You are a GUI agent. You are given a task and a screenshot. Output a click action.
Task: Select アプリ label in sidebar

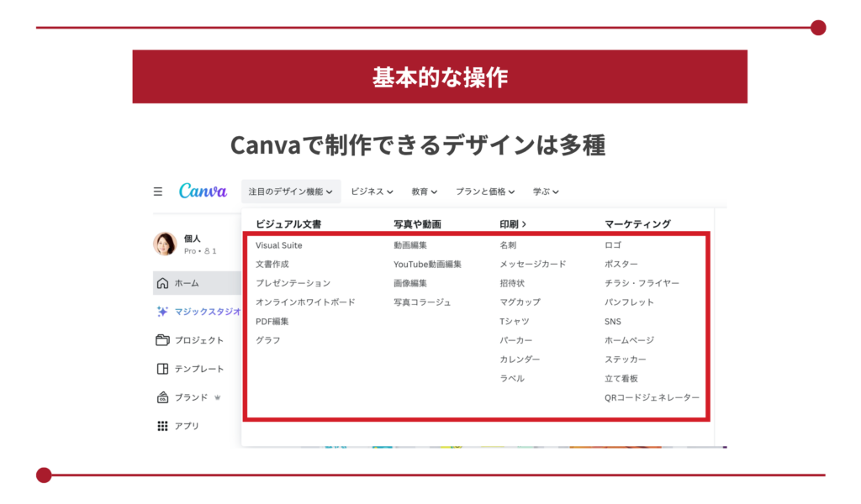pos(187,426)
